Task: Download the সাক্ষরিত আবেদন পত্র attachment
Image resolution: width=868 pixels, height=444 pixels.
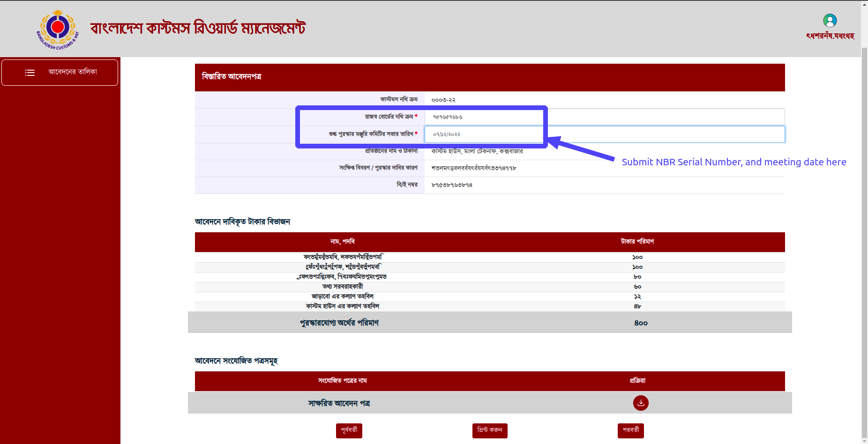Action: [x=641, y=403]
